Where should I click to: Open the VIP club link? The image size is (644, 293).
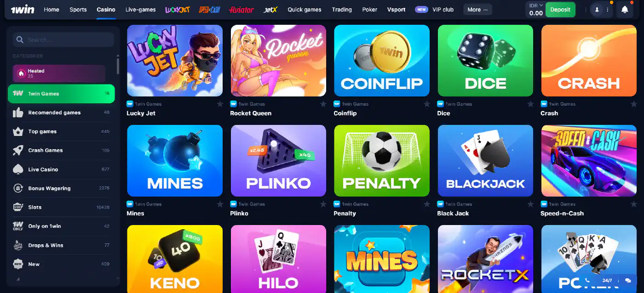point(434,10)
